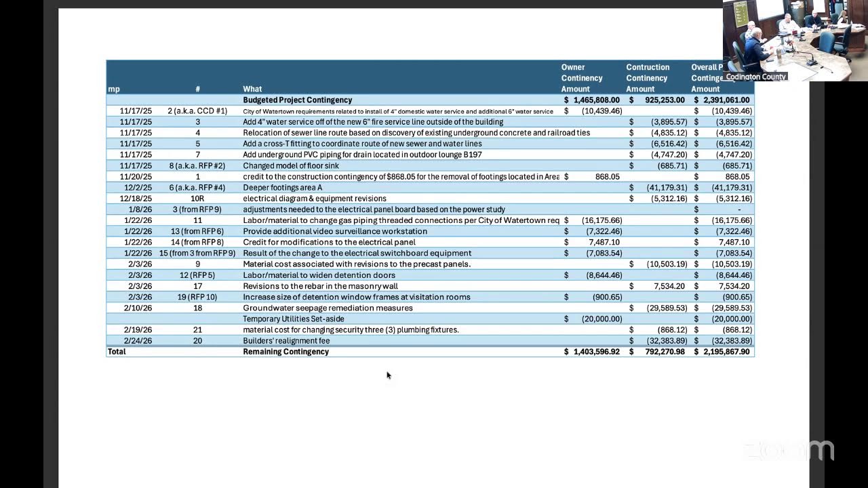
Task: Click the budgeted construction amount 925,253.00
Action: point(657,100)
